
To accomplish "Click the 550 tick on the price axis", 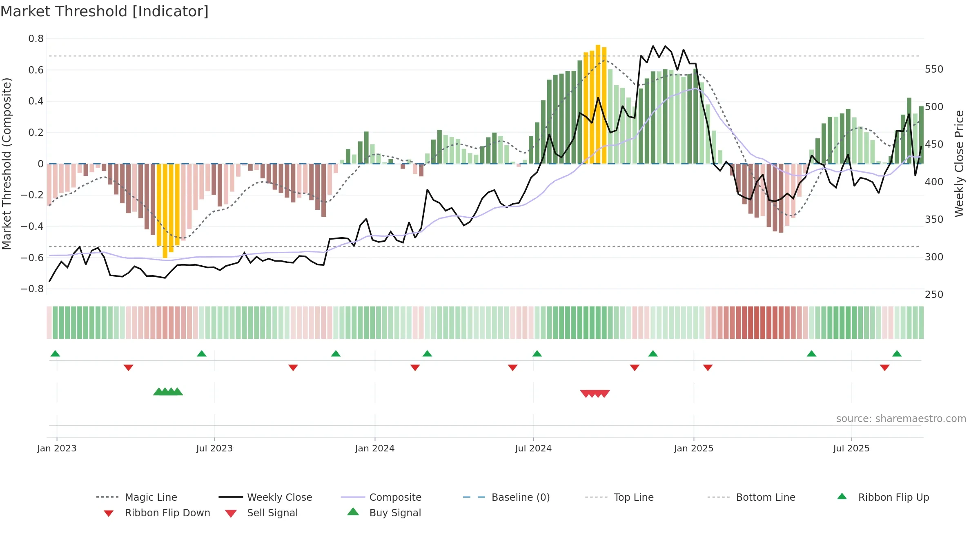I will 934,69.
